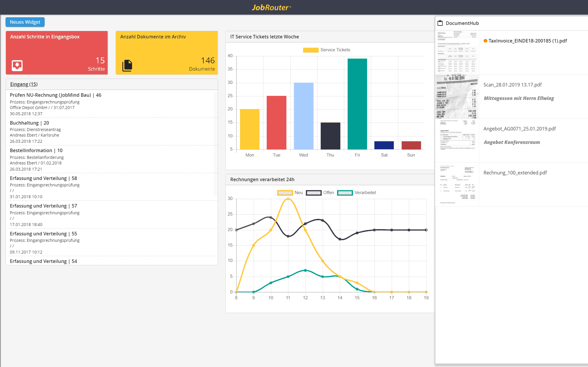Select Scan_28.01.2019 13.17.pdf file name
588x367 pixels.
(x=513, y=85)
